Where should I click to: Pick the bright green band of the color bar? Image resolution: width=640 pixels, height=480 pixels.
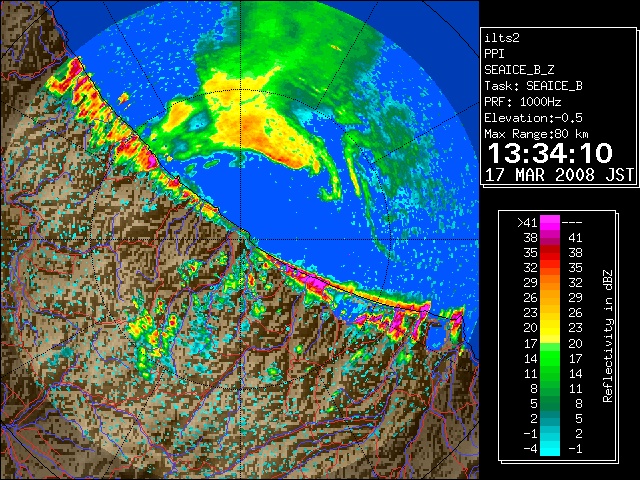(x=550, y=358)
